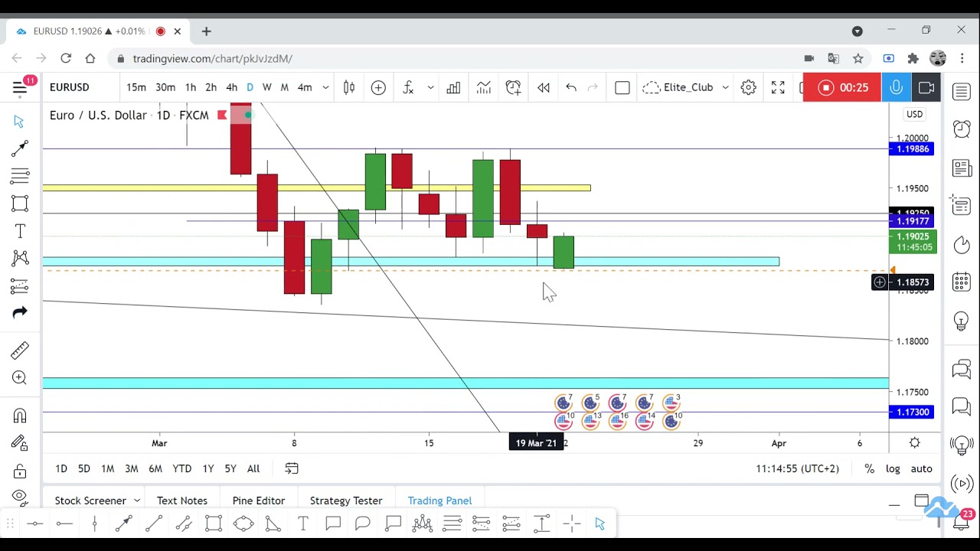Viewport: 980px width, 551px height.
Task: Open the Go to date calendar icon
Action: (x=292, y=468)
